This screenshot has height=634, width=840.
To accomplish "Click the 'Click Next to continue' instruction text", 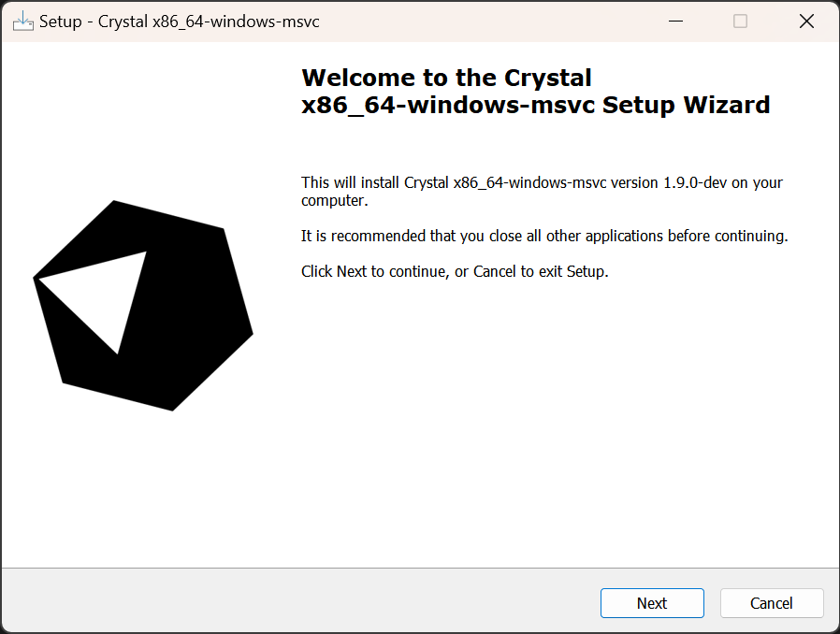I will click(454, 271).
